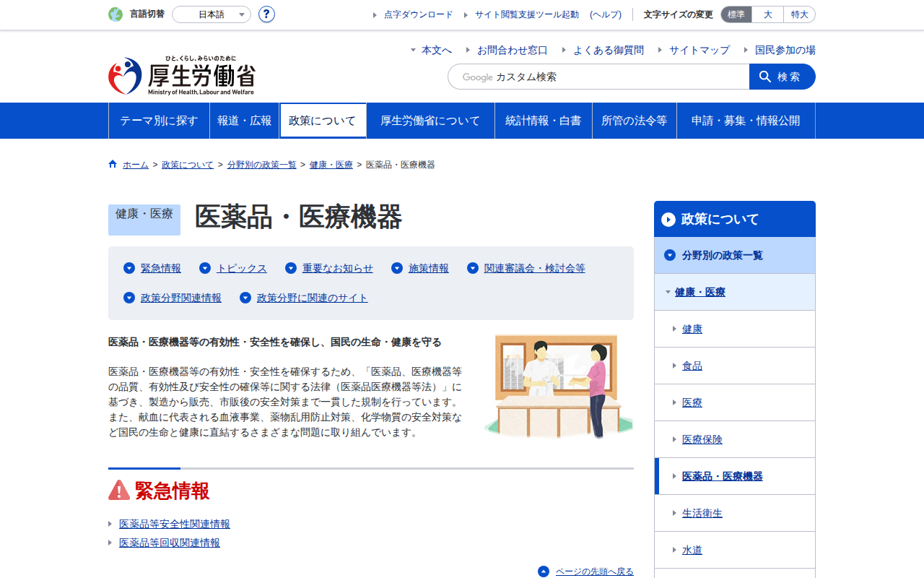
Task: Select 医薬品・医療機器 in the sidebar
Action: pyautogui.click(x=735, y=476)
